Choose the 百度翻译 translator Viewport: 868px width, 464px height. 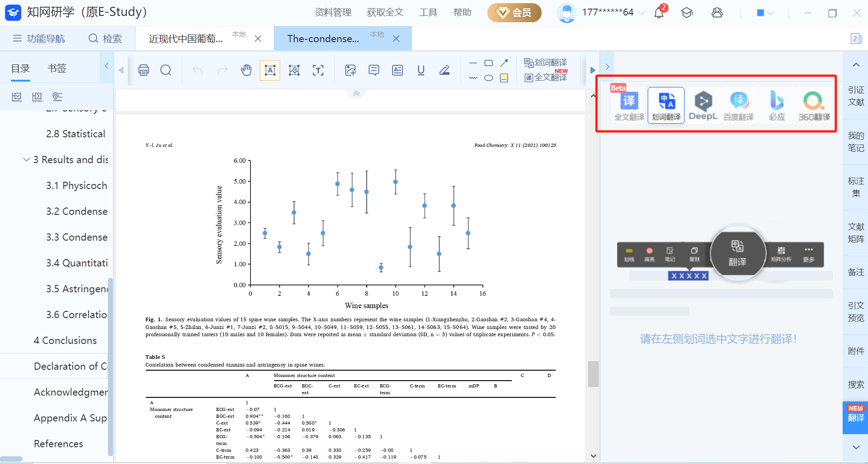738,106
